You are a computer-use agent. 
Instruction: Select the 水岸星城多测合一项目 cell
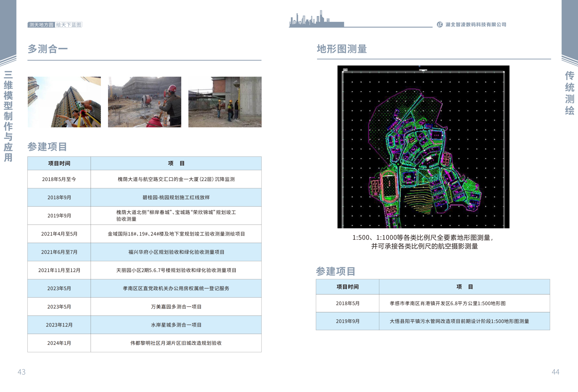click(x=176, y=325)
